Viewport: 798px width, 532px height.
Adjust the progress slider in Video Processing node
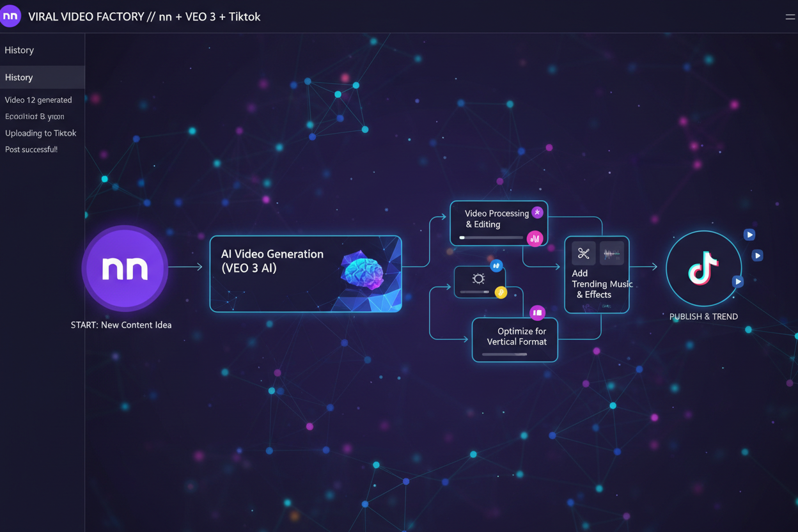click(491, 238)
